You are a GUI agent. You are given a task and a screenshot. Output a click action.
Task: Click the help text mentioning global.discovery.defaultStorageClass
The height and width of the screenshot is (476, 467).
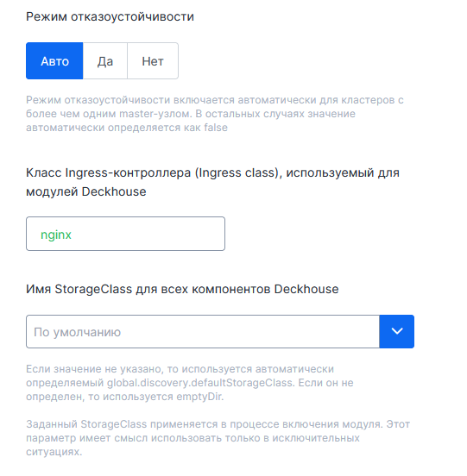(190, 383)
